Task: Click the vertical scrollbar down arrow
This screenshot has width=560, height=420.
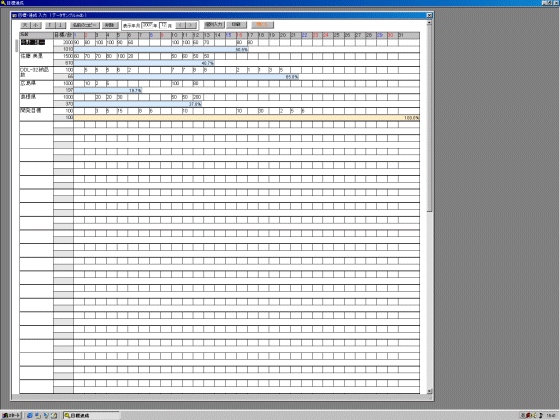Action: [429, 391]
